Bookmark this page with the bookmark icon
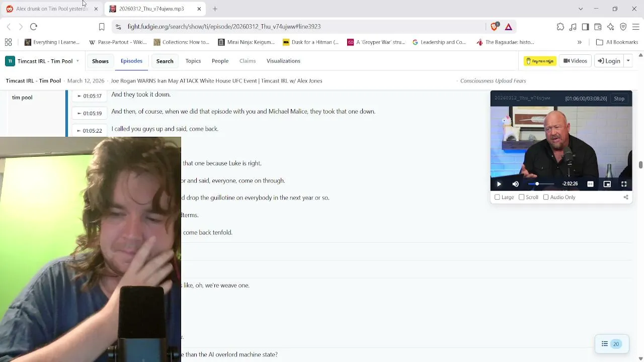This screenshot has width=644, height=362. (102, 27)
